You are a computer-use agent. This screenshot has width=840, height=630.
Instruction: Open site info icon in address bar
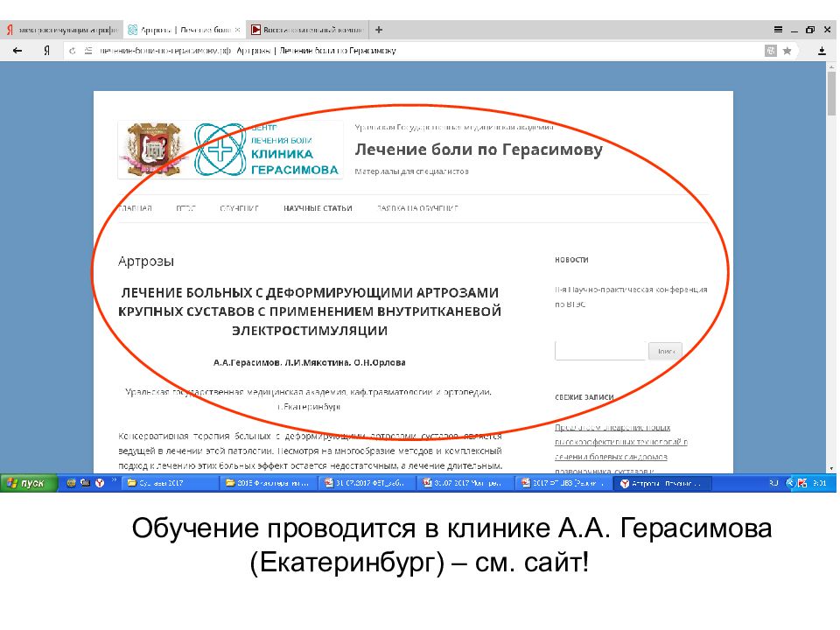[88, 51]
